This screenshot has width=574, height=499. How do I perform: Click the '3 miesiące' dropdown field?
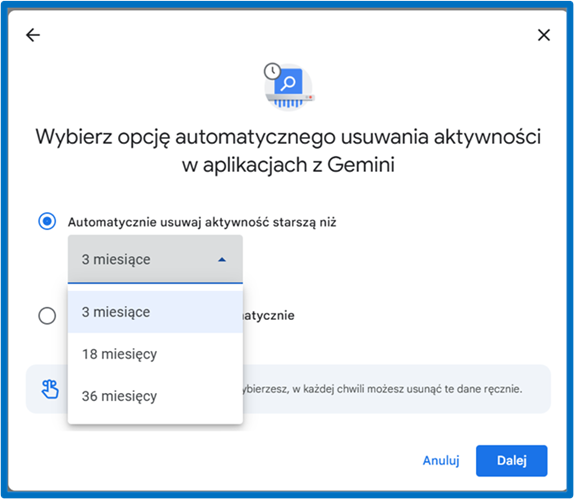tap(155, 259)
